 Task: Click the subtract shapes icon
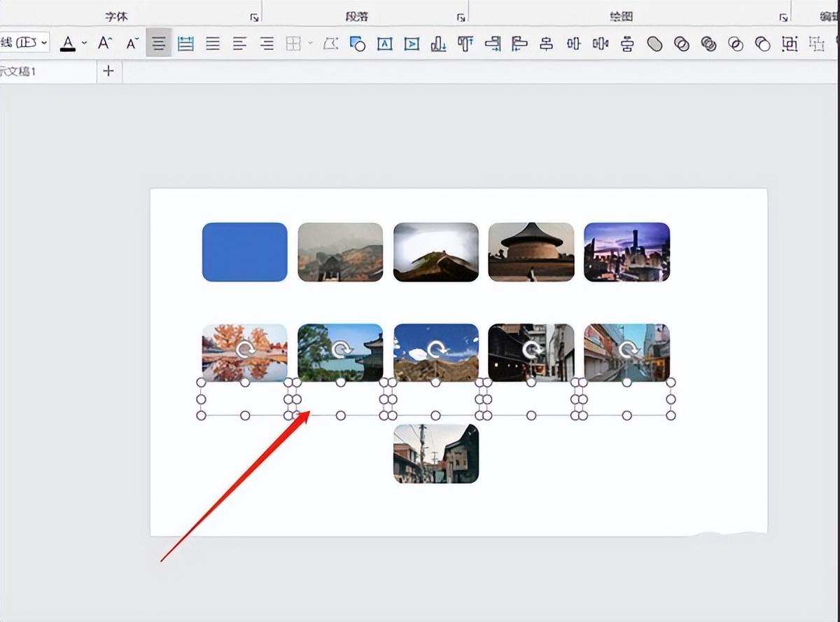763,44
